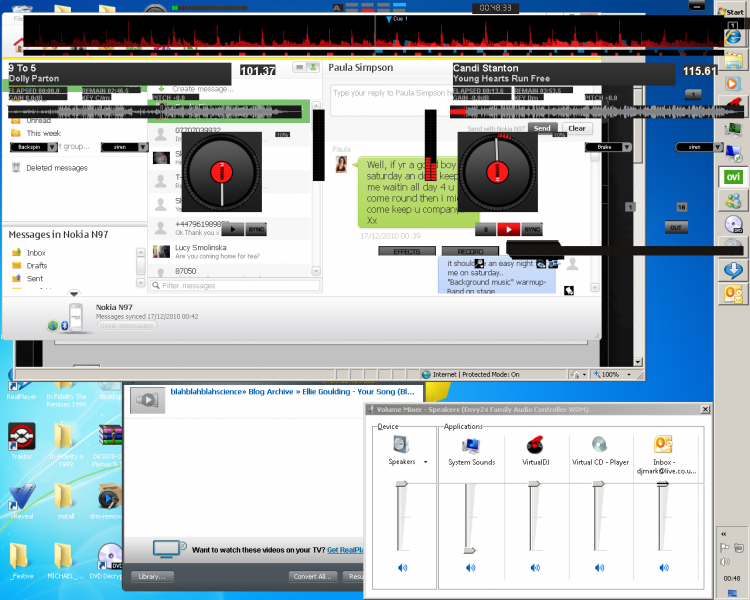
Task: Click the Speakers volume slider handle
Action: [x=402, y=484]
